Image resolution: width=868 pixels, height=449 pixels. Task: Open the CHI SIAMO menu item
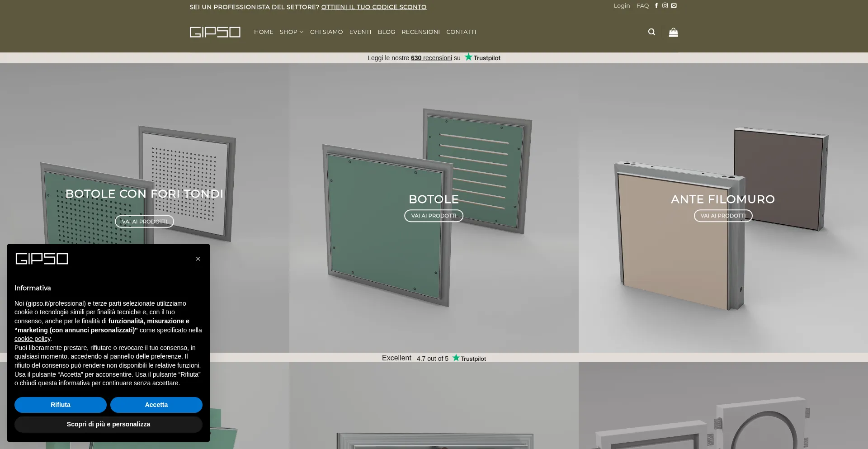click(x=326, y=32)
